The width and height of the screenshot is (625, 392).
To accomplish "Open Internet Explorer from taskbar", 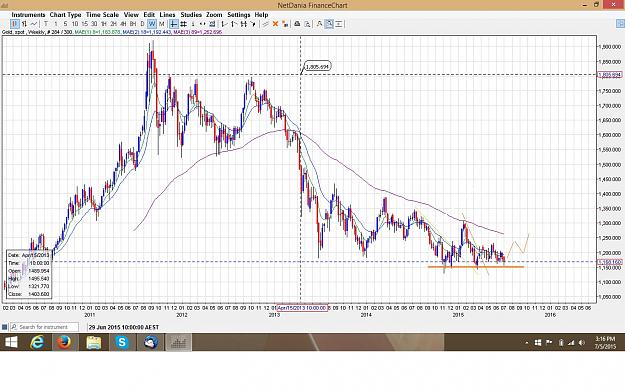I will pyautogui.click(x=37, y=342).
